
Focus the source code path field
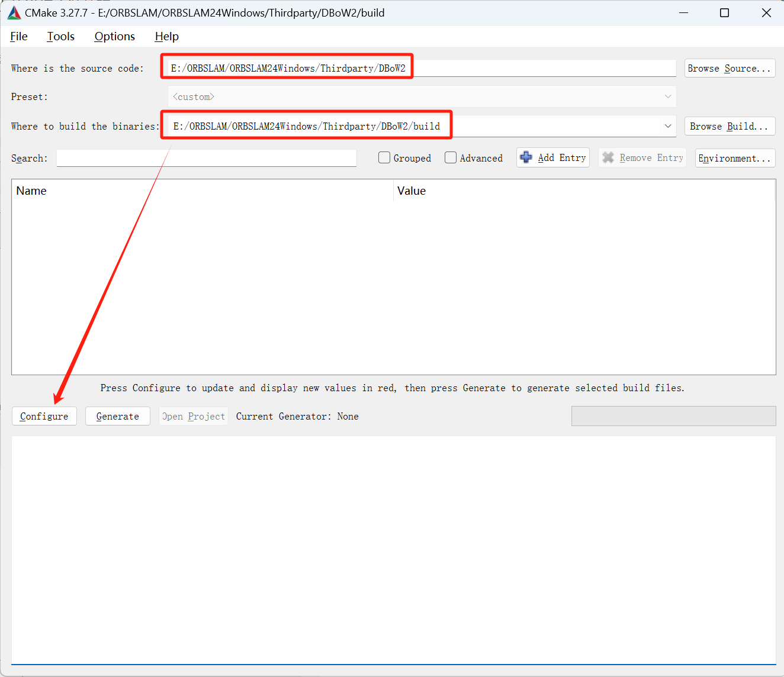point(422,68)
